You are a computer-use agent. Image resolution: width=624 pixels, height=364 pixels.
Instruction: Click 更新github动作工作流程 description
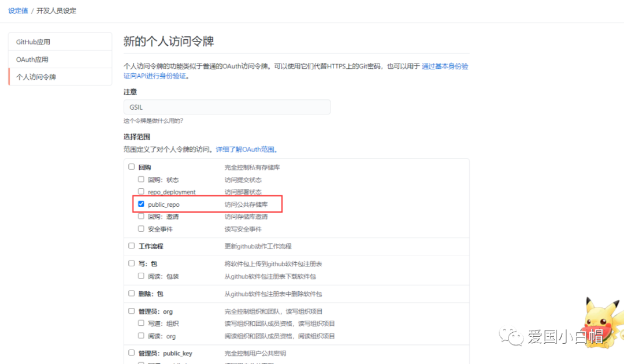[x=258, y=246]
